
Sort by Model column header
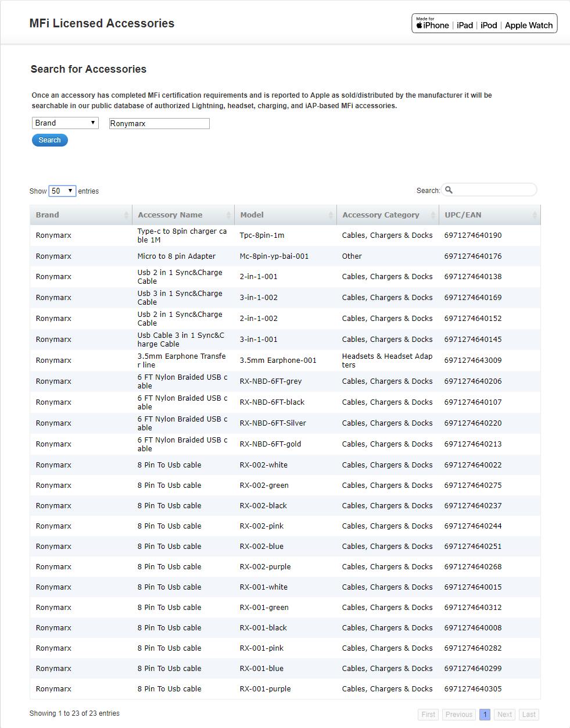[285, 215]
